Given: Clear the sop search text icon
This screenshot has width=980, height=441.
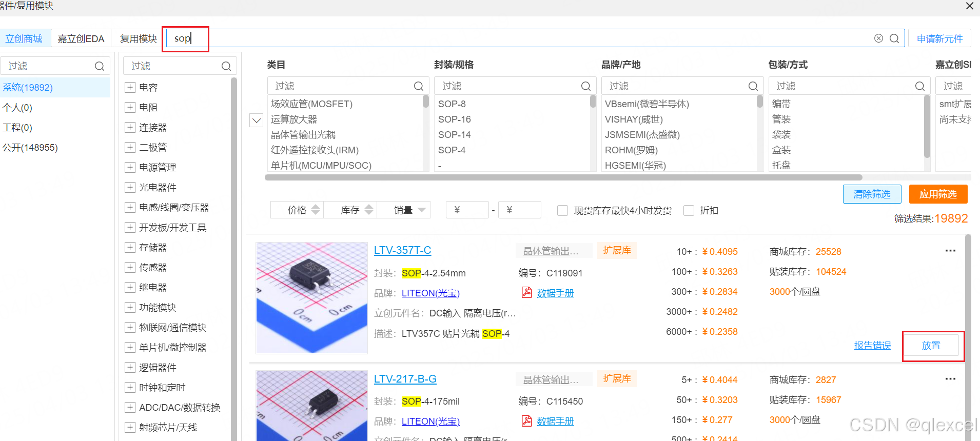Looking at the screenshot, I should pyautogui.click(x=878, y=38).
